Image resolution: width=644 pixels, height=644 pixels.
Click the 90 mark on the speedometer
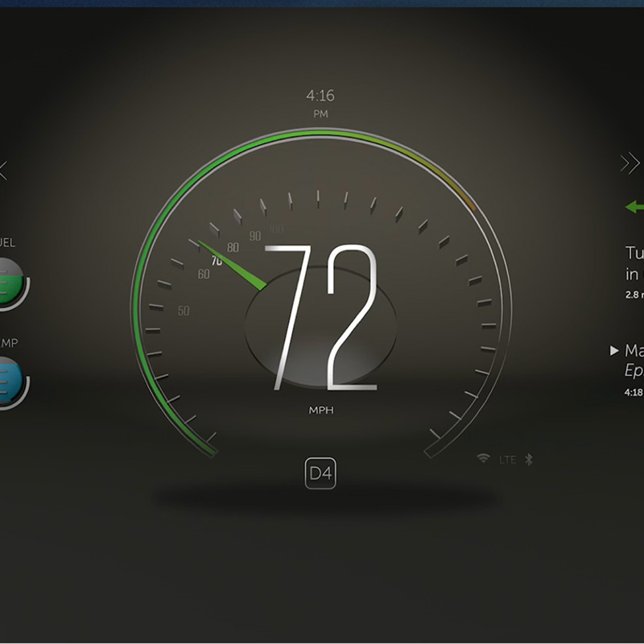point(255,236)
